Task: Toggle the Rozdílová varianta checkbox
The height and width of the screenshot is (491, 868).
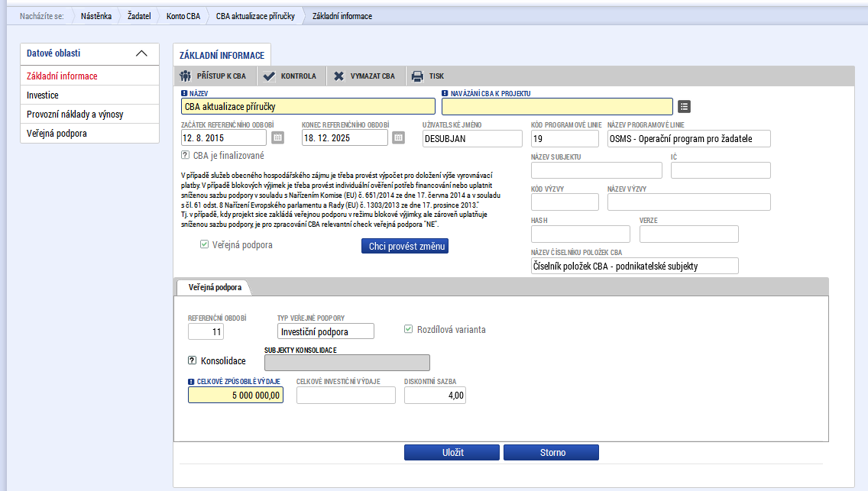Action: [x=409, y=329]
